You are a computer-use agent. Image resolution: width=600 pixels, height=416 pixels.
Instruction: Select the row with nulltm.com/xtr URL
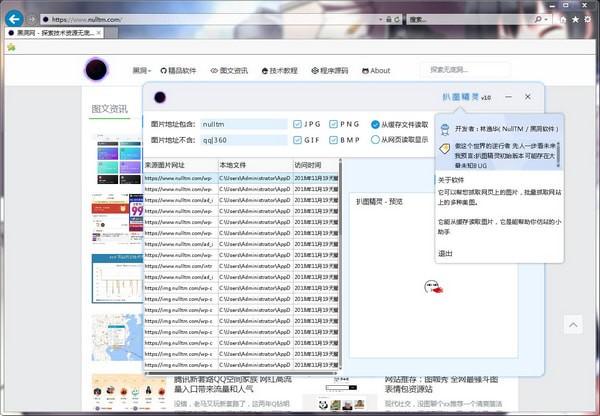click(241, 266)
